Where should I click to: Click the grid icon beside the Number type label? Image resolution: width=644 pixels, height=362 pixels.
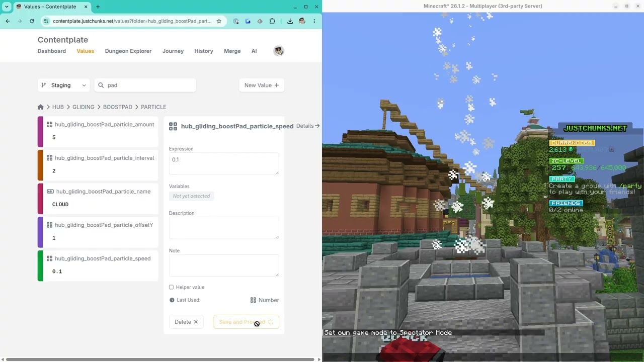[253, 300]
